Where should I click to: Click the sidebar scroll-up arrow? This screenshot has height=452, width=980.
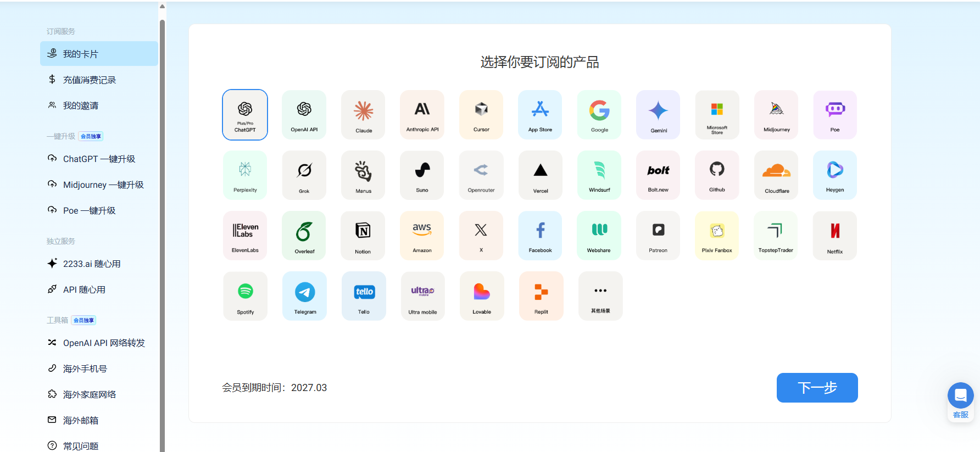pos(162,7)
